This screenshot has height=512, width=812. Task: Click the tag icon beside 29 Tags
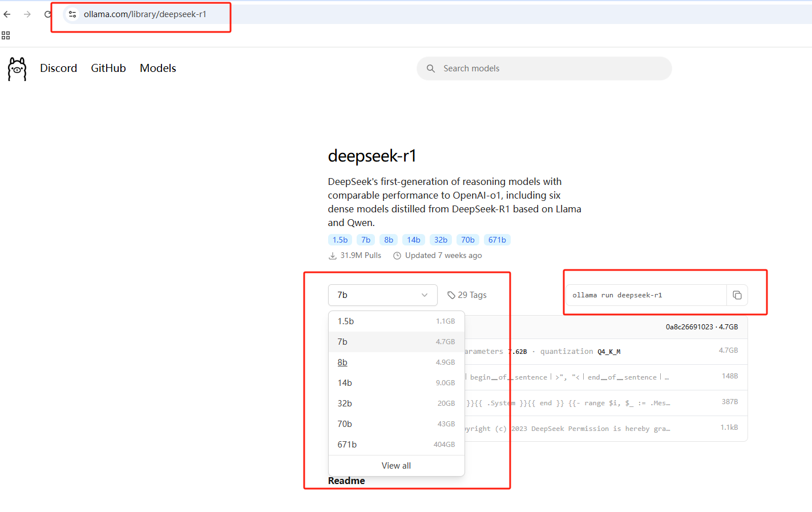[451, 295]
